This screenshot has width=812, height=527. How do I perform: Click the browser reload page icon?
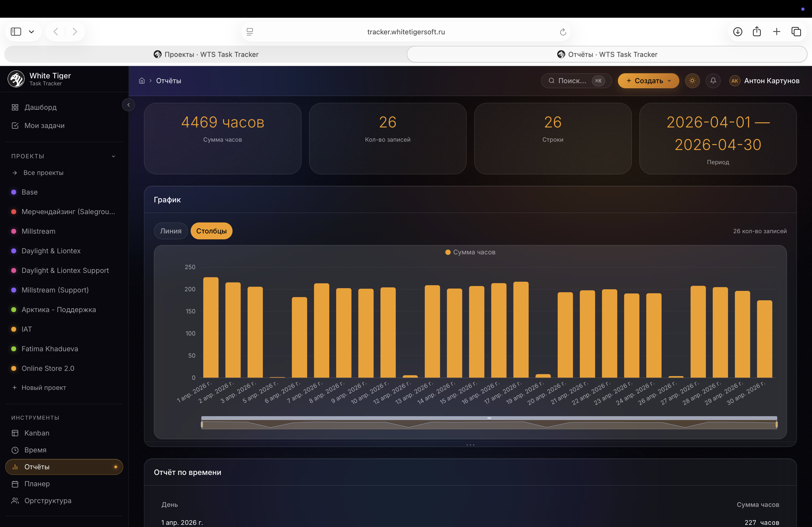pyautogui.click(x=563, y=32)
